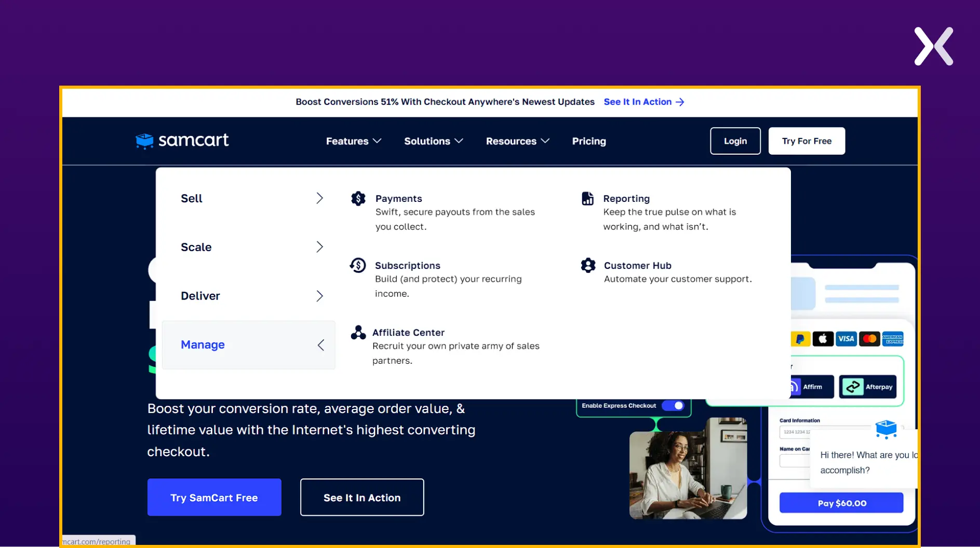
Task: Click the Visa card icon
Action: pos(846,339)
